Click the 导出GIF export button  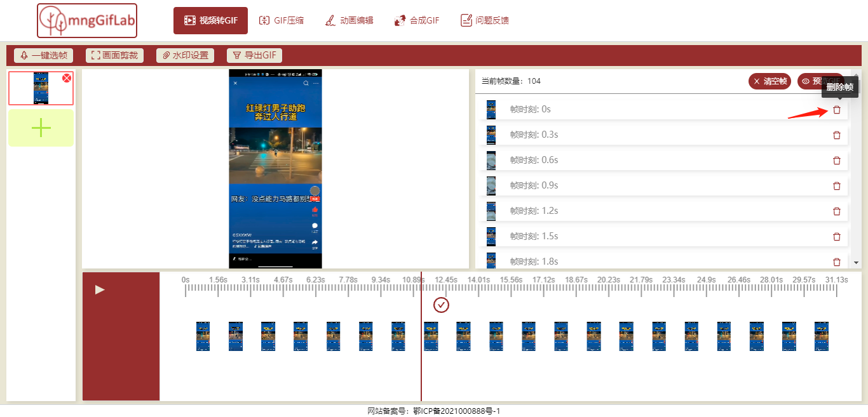point(254,55)
